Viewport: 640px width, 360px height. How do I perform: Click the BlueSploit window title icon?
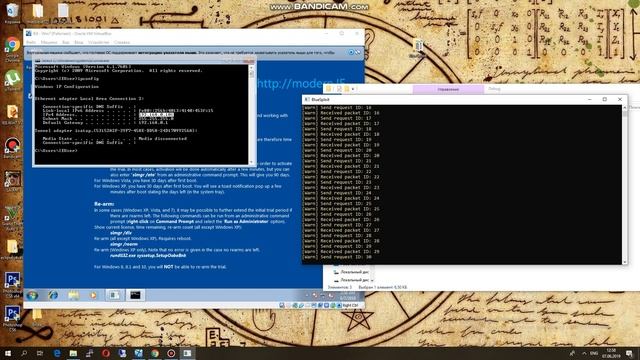(x=307, y=99)
